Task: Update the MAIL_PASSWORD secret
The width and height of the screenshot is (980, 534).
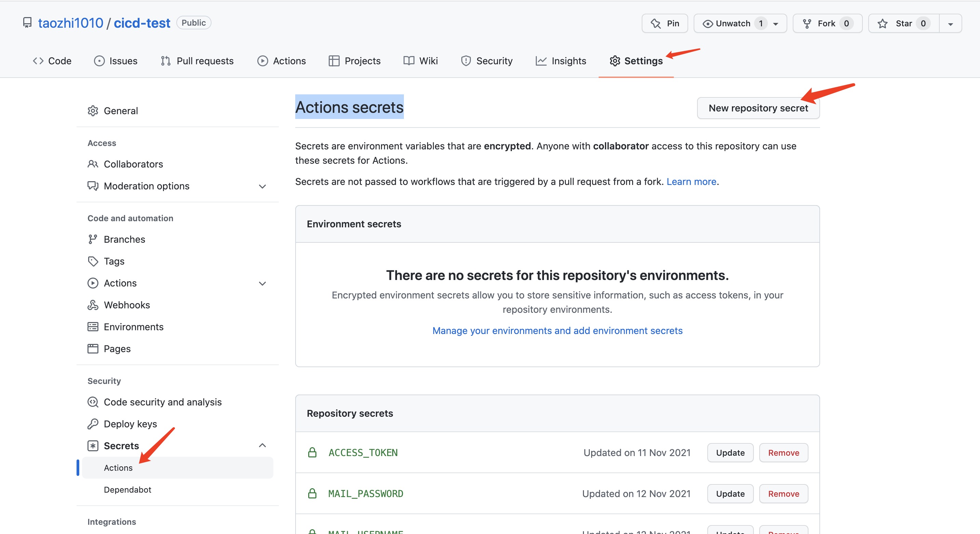Action: point(730,494)
